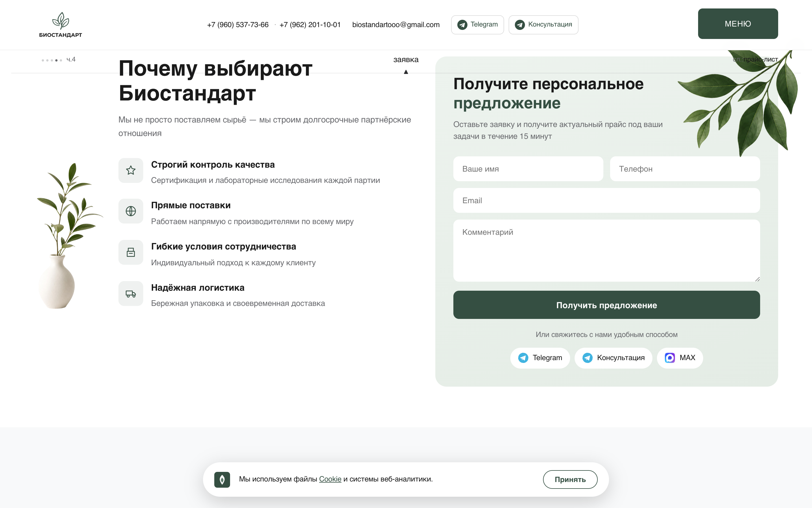The width and height of the screenshot is (812, 508).
Task: Click the comment box resize handle
Action: (757, 279)
